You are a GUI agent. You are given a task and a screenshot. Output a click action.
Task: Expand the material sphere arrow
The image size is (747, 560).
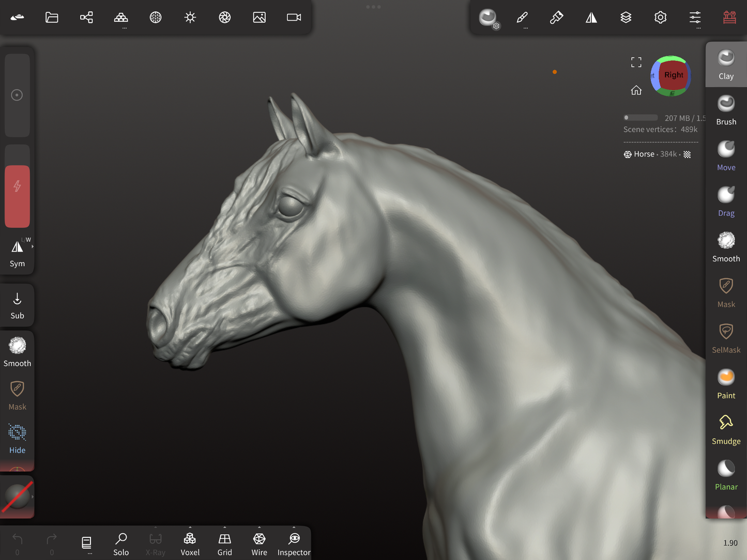pyautogui.click(x=33, y=497)
